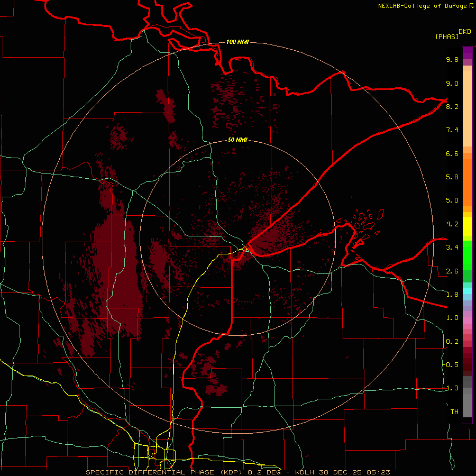476x476 pixels.
Task: Click the 1.8 value on the color scale
Action: pyautogui.click(x=452, y=295)
